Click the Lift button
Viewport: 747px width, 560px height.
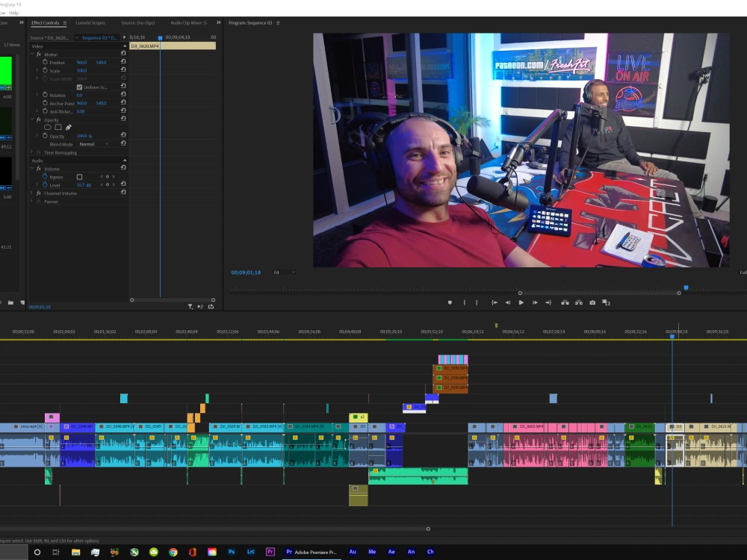tap(565, 302)
